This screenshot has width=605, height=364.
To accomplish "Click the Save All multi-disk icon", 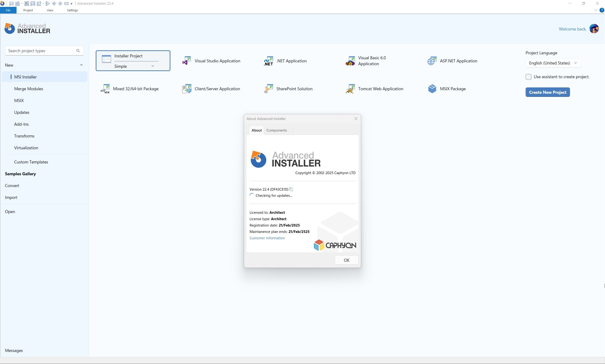I will click(x=33, y=4).
